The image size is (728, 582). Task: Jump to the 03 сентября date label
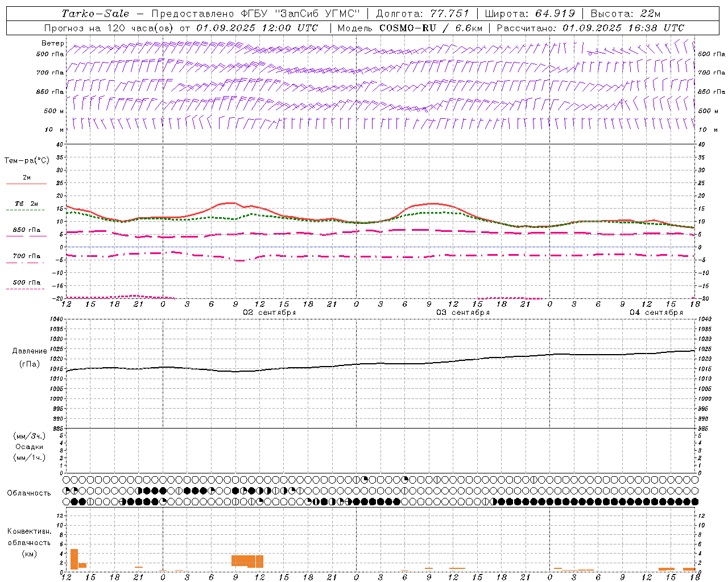pos(463,313)
